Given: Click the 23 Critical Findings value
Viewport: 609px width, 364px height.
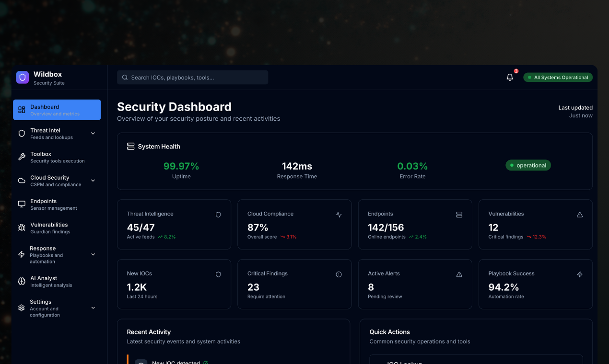Looking at the screenshot, I should click(x=253, y=287).
